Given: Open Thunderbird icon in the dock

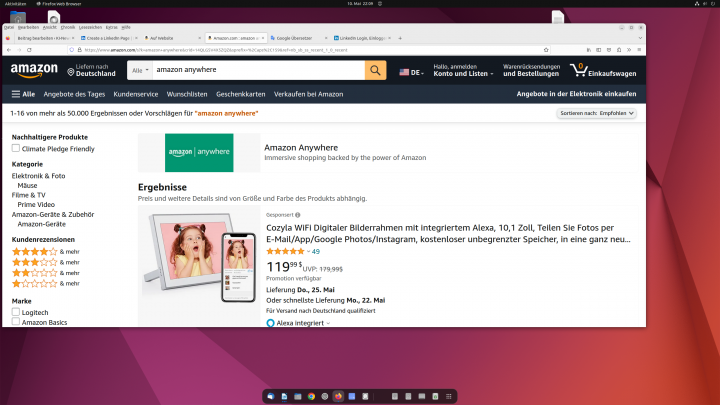Looking at the screenshot, I should (x=270, y=396).
